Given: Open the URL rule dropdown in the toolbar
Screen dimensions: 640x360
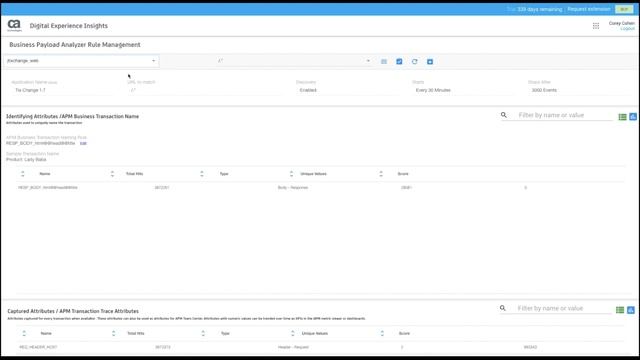Looking at the screenshot, I should tap(293, 61).
